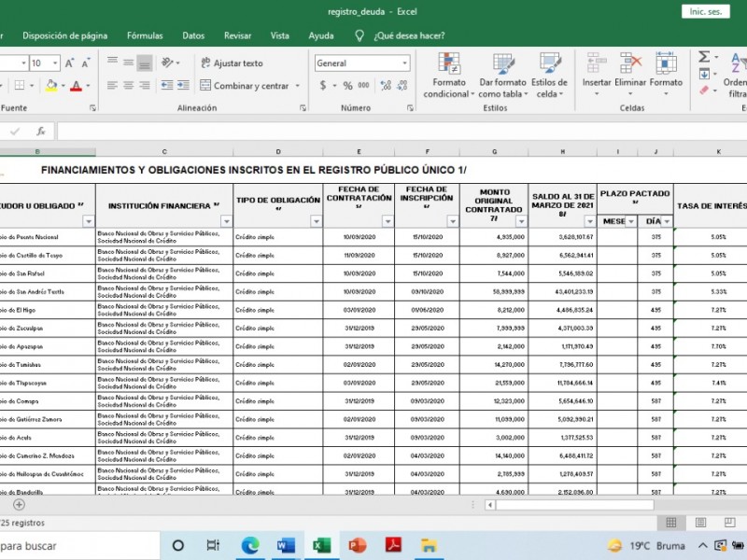Open the Alineación dialog launcher

tap(303, 108)
